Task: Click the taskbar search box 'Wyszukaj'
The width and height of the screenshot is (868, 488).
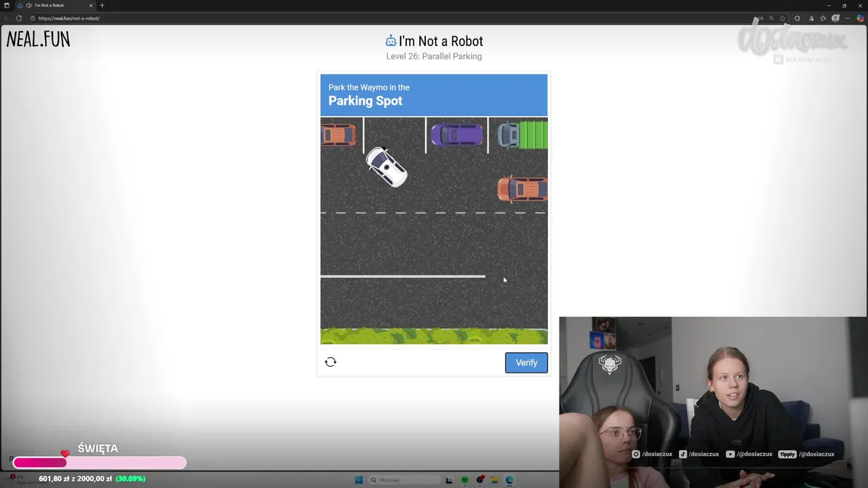Action: [x=405, y=480]
